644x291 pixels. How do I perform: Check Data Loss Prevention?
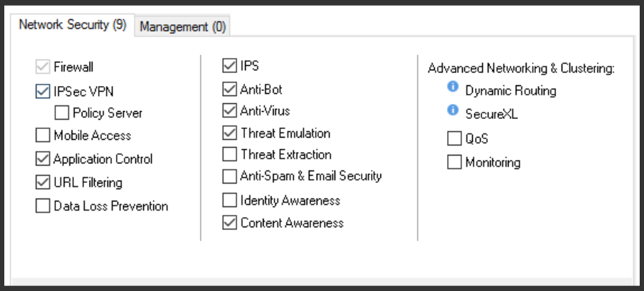pos(42,206)
